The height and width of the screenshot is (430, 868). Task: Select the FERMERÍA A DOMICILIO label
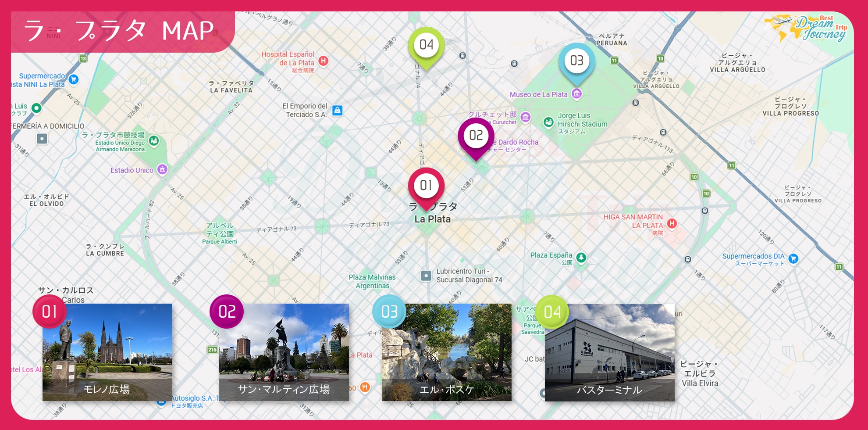tap(48, 126)
